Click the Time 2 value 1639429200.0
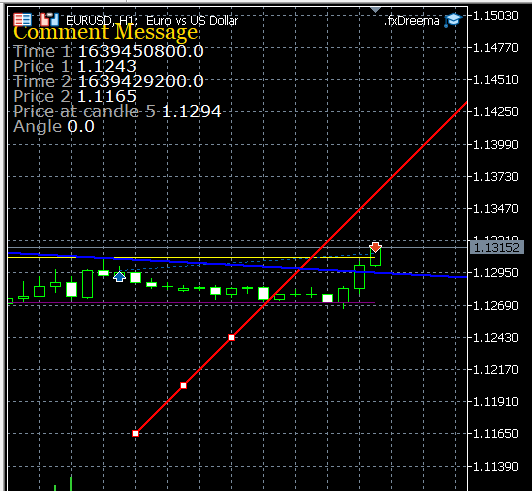Viewport: 532px width, 491px height. [141, 81]
